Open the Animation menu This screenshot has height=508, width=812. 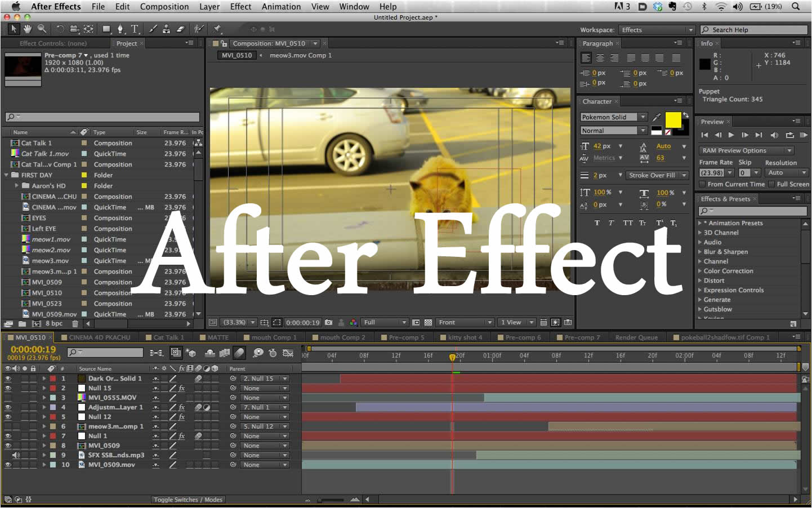281,7
